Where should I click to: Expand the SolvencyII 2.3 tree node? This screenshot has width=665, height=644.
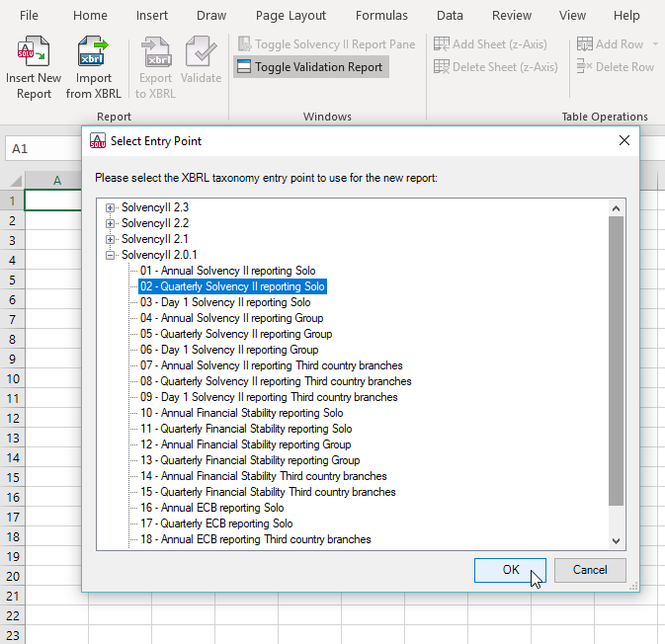click(111, 207)
